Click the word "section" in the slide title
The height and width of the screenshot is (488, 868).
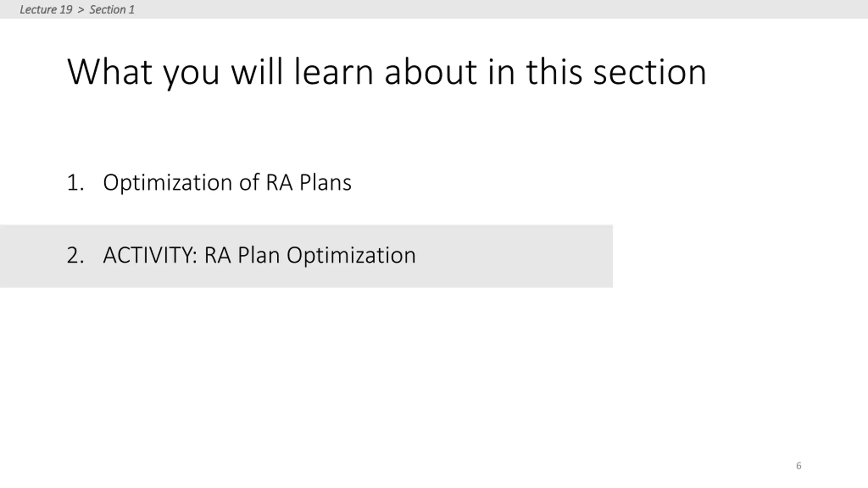[650, 72]
